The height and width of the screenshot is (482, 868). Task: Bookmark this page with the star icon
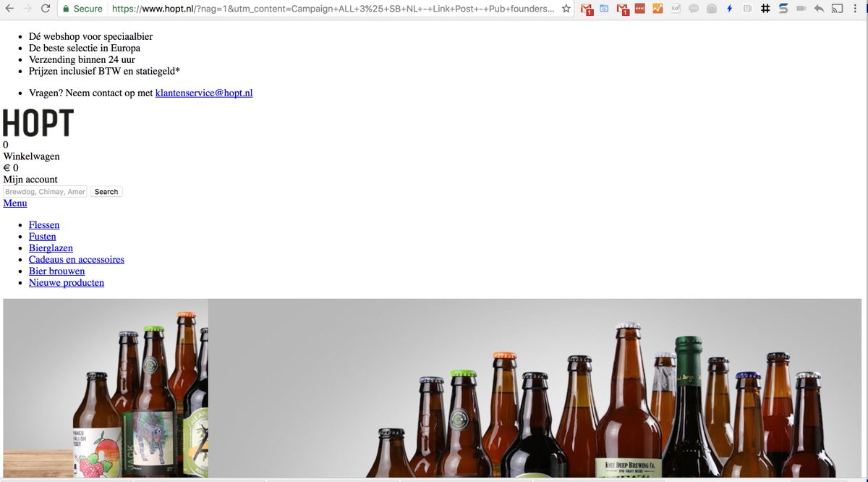pyautogui.click(x=566, y=9)
